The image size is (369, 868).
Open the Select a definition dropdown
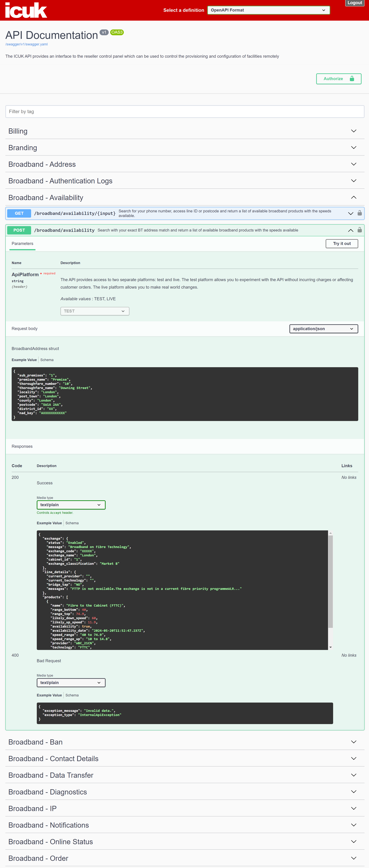pos(268,10)
